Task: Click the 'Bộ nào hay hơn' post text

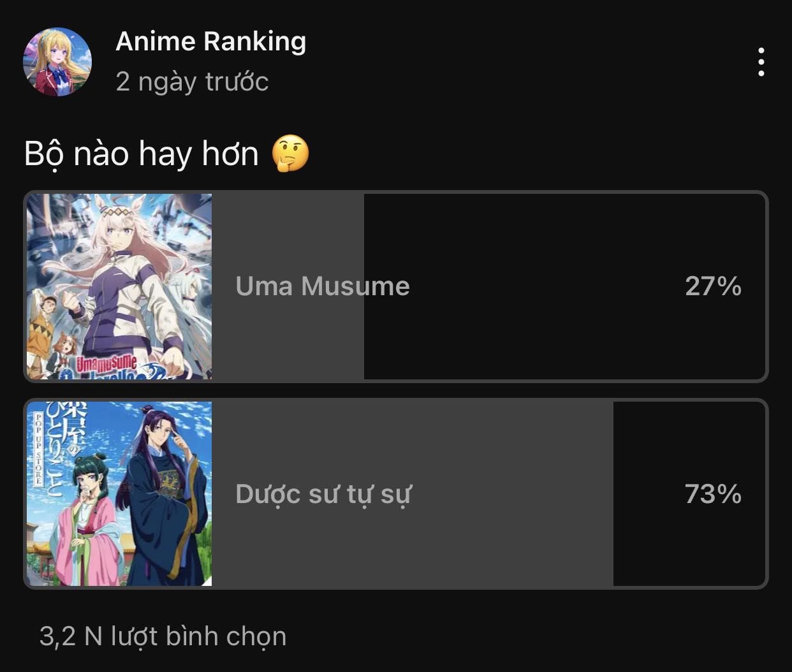Action: pyautogui.click(x=142, y=154)
